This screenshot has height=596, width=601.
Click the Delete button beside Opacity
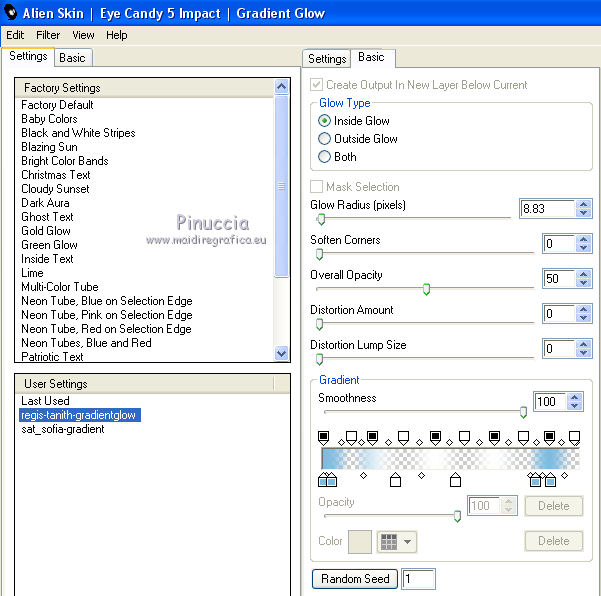point(554,506)
